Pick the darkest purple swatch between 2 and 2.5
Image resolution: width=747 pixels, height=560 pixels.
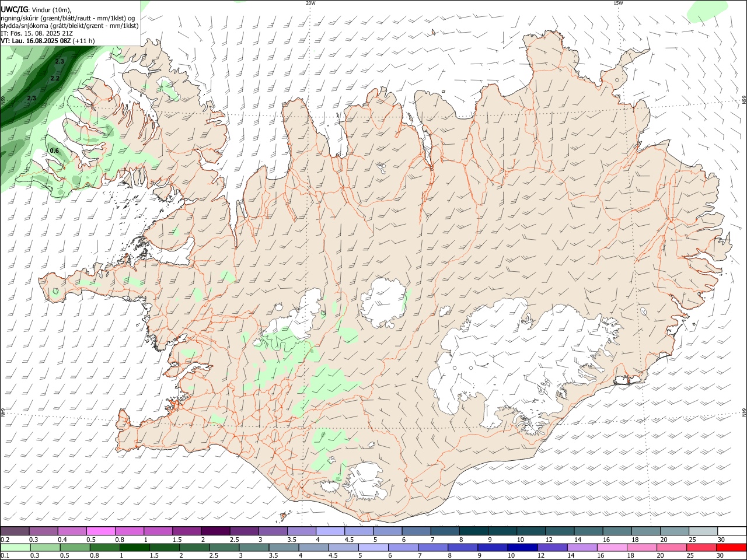point(215,531)
